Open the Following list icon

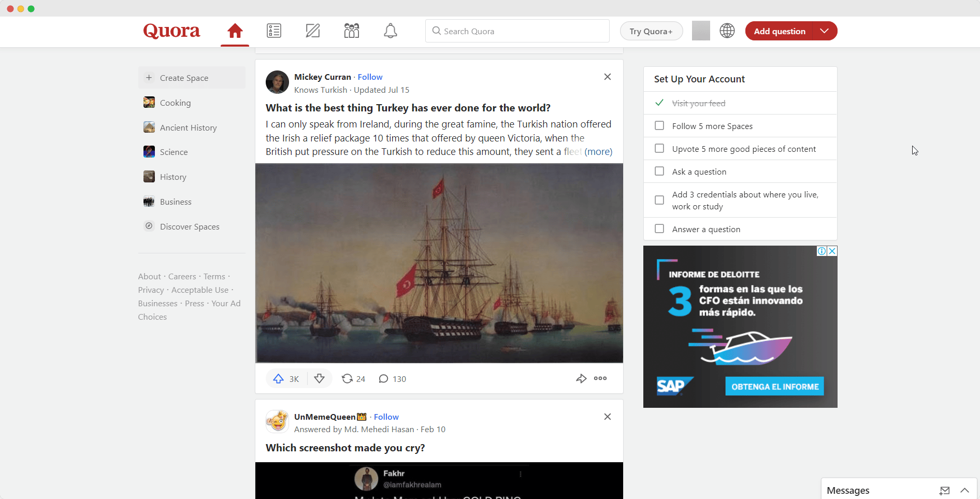[274, 31]
